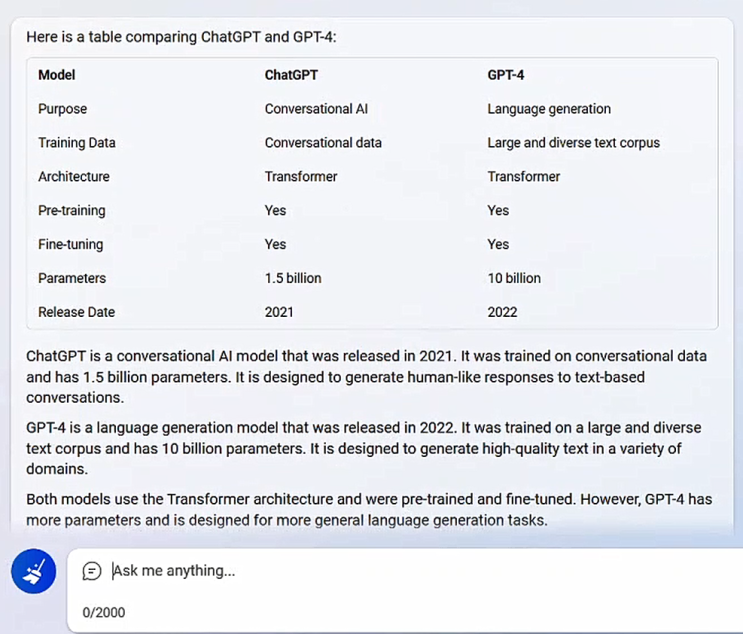743x634 pixels.
Task: Click the "GPT-4" column header
Action: coord(506,75)
